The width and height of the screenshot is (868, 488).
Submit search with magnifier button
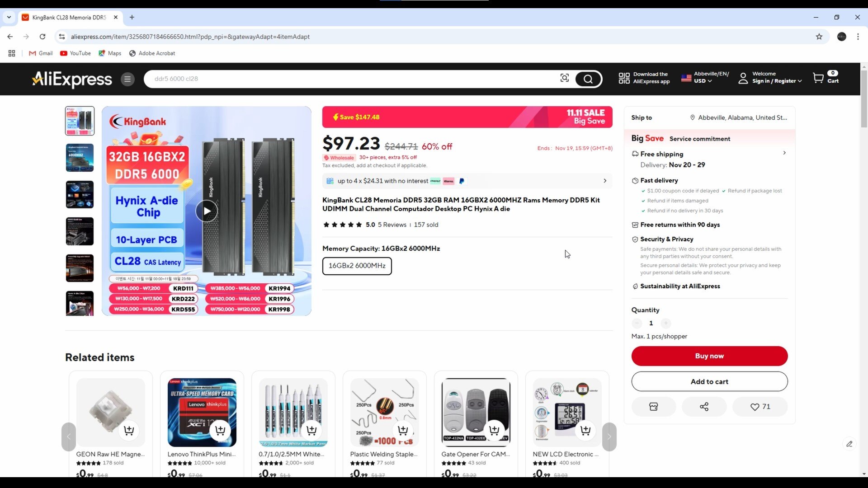coord(588,79)
